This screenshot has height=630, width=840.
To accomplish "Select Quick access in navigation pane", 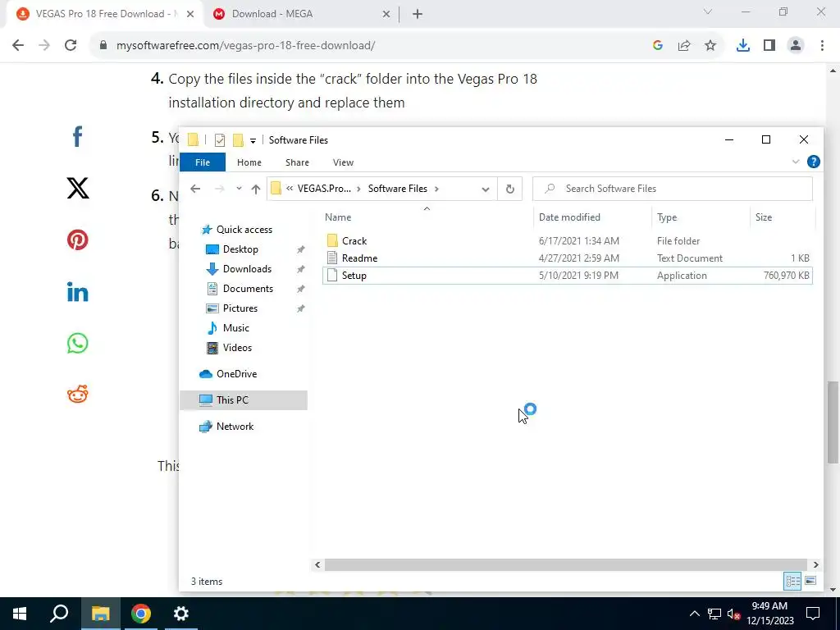I will (244, 230).
